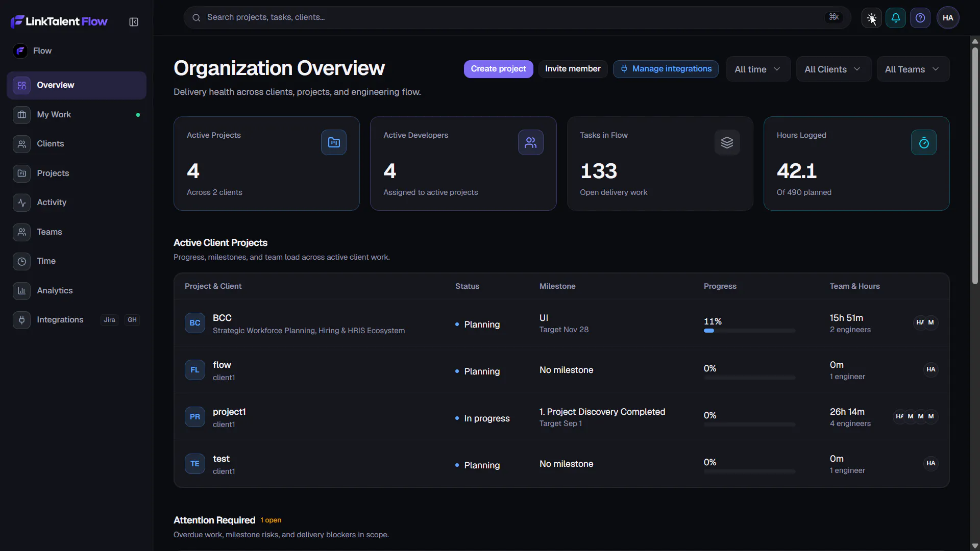
Task: Click the FL project badge for flow
Action: click(195, 370)
